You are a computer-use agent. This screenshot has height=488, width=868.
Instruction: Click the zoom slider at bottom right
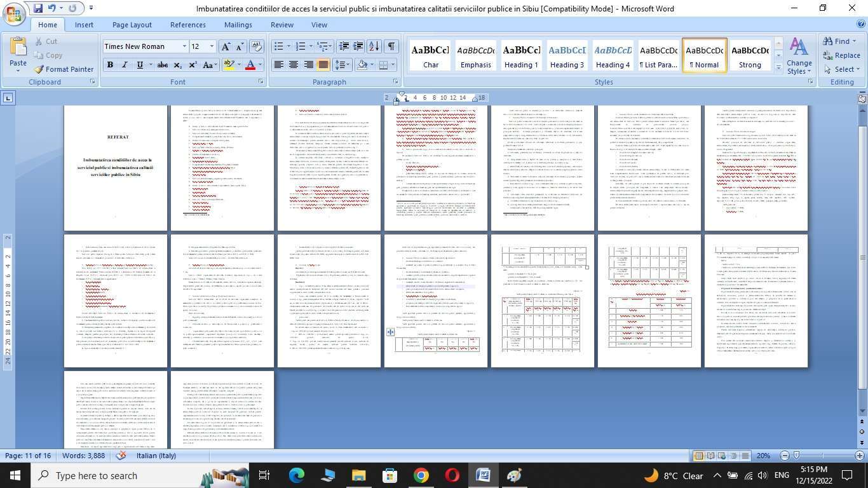797,456
